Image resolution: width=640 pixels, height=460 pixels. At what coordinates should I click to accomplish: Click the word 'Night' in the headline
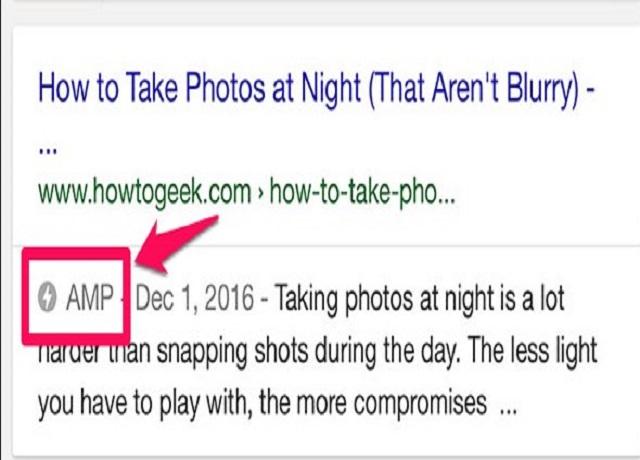pyautogui.click(x=331, y=90)
